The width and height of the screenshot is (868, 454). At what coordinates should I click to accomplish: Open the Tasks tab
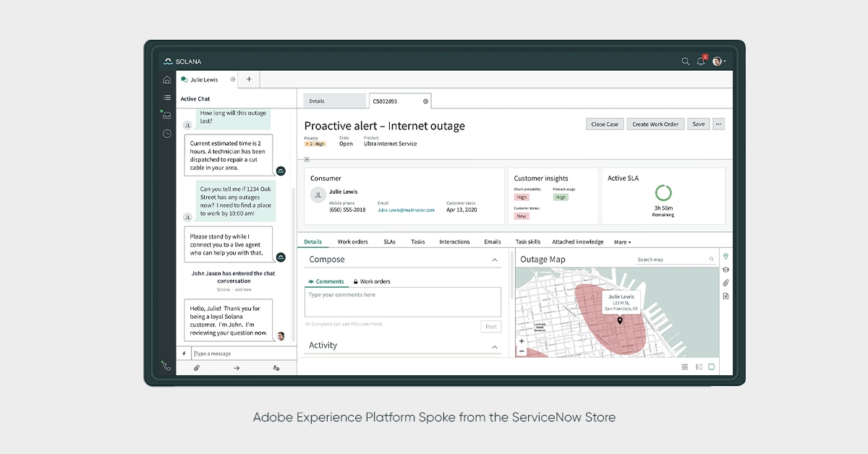coord(418,241)
